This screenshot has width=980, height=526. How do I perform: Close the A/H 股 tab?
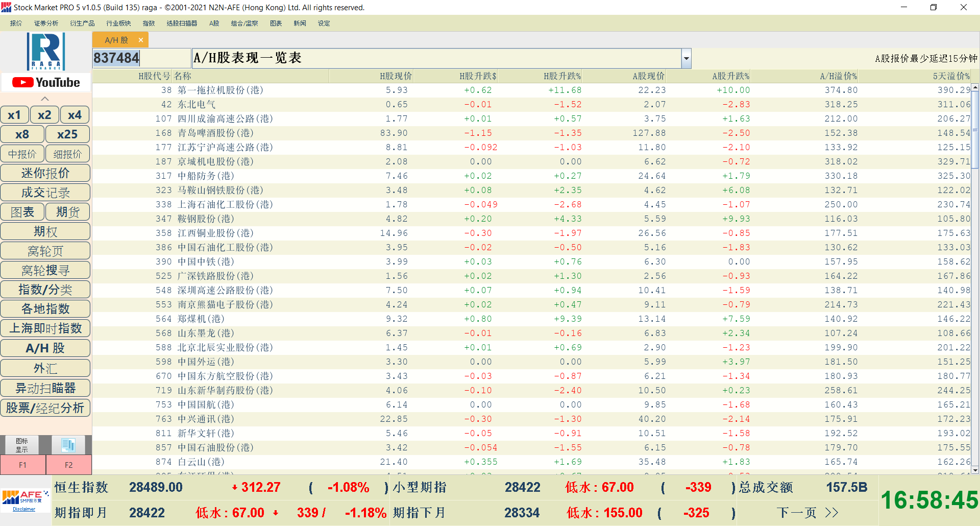coord(141,40)
